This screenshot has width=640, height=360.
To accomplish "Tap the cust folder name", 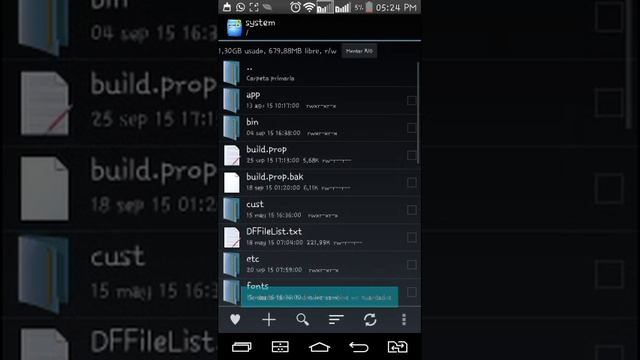I will 255,204.
